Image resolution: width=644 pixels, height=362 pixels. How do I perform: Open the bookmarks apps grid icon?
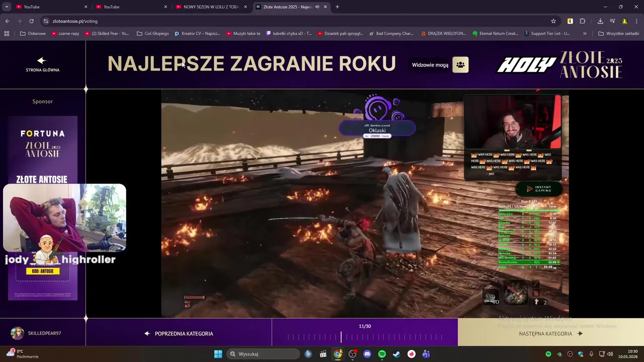click(x=7, y=34)
